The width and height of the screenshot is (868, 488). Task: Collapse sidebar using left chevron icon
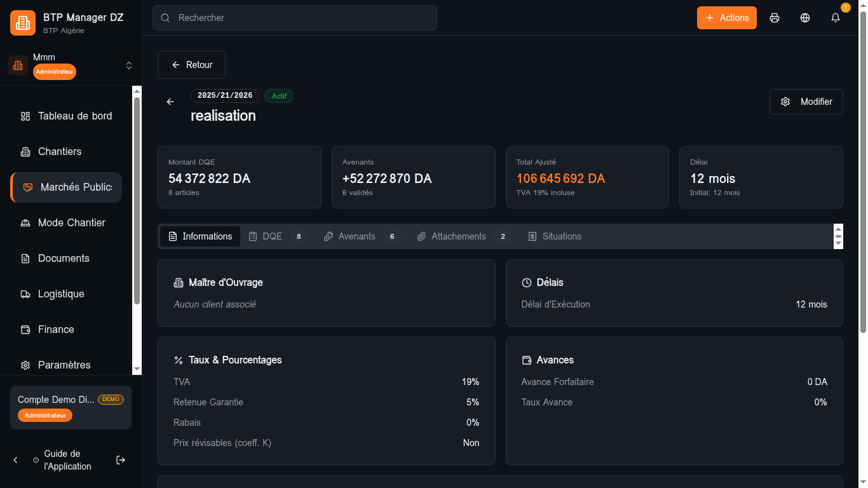click(x=16, y=460)
